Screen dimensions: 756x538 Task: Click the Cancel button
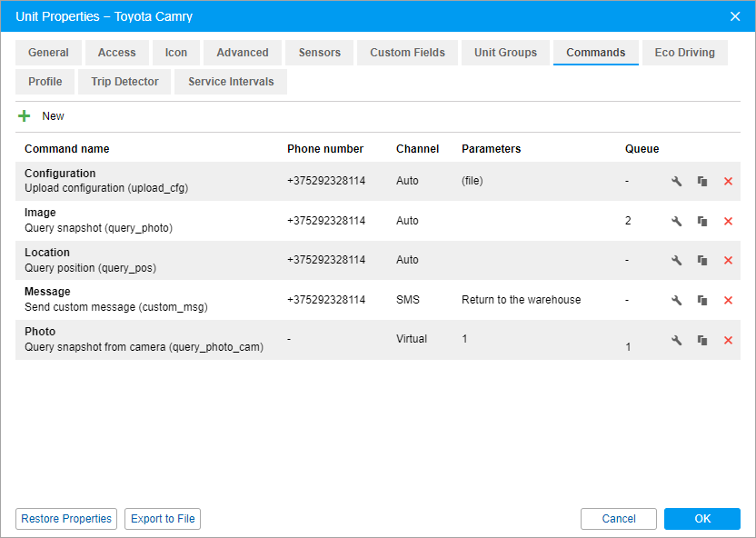click(619, 519)
